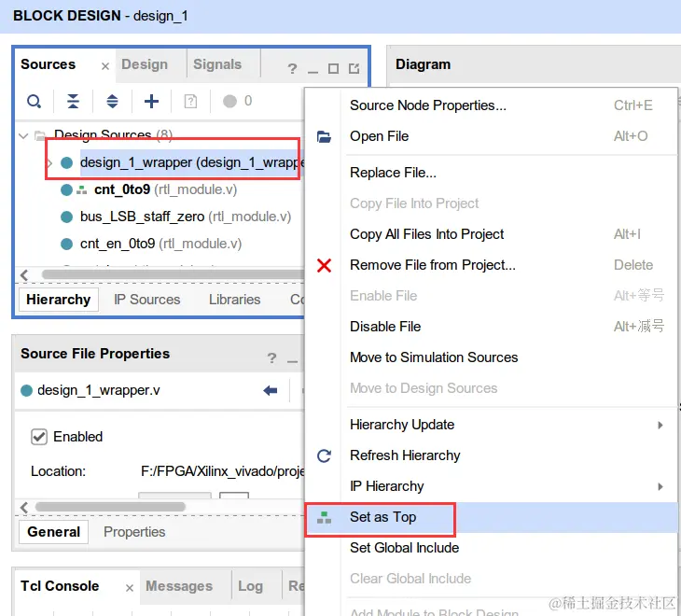Open the IP Hierarchy submenu arrow

[660, 486]
